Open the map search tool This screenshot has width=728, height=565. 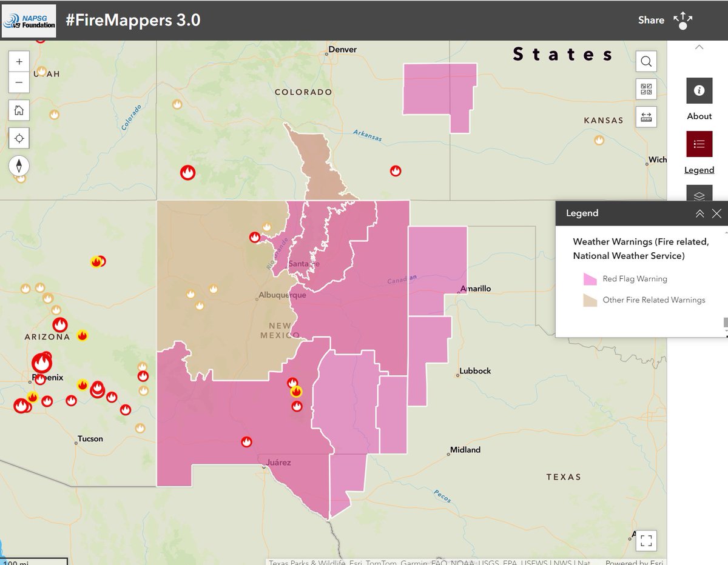click(x=646, y=61)
